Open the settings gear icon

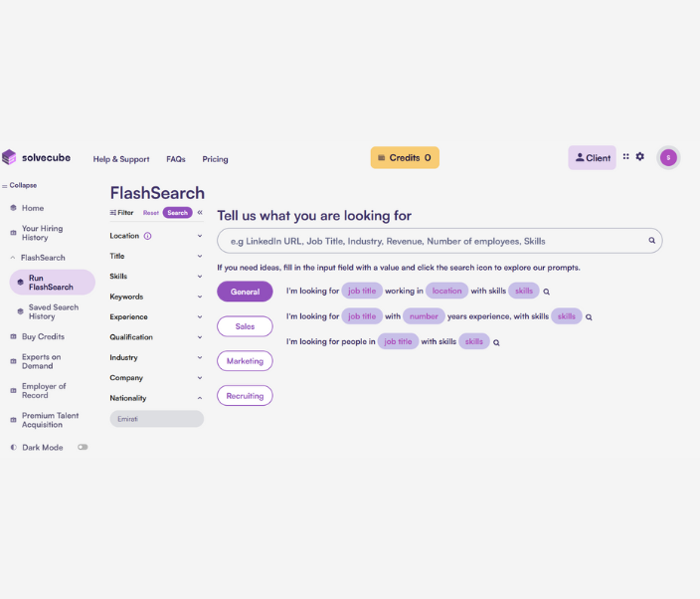(x=640, y=156)
